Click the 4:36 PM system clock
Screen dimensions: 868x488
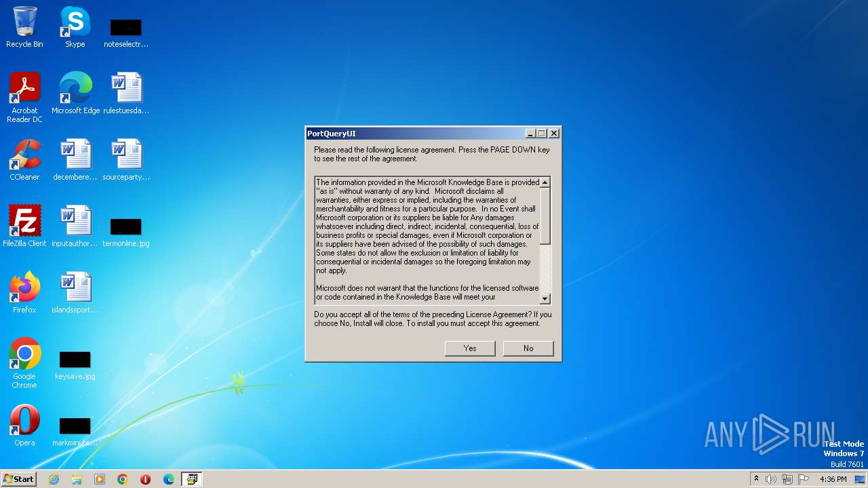pyautogui.click(x=833, y=479)
